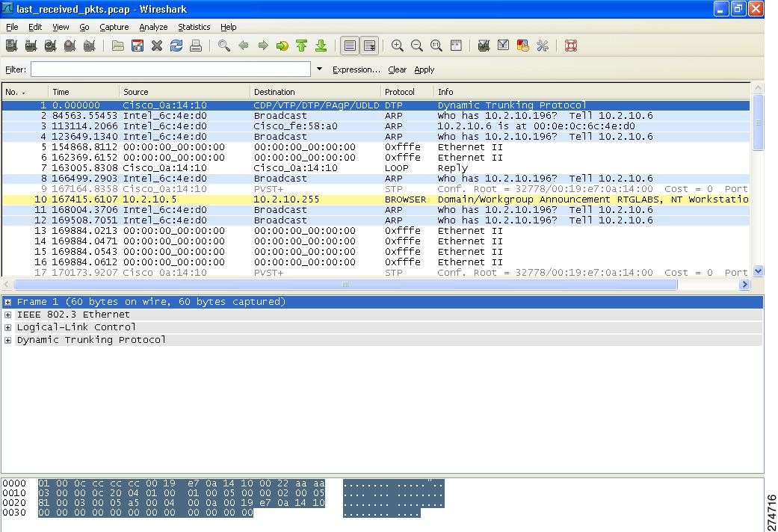Toggle auto scroll in live capture

pos(369,46)
